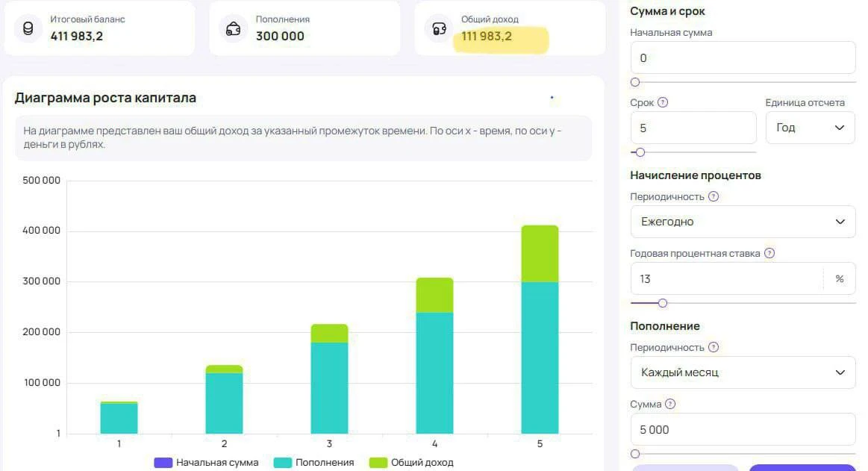Image resolution: width=868 pixels, height=471 pixels.
Task: Click the highlighted Общий доход value 111 983,2
Action: coord(487,37)
